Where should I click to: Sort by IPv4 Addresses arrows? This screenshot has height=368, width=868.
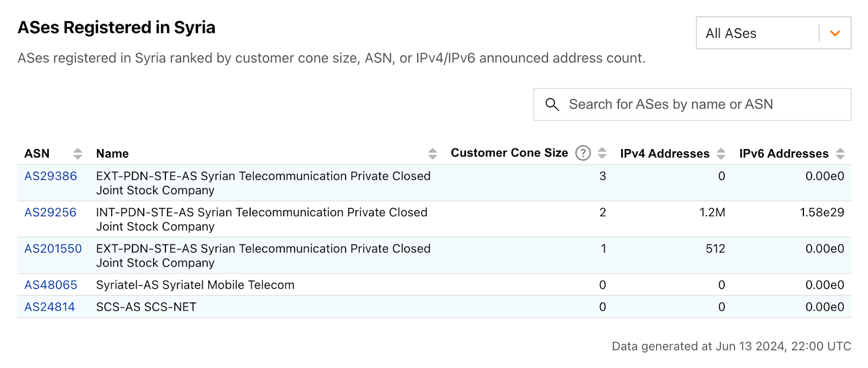720,154
